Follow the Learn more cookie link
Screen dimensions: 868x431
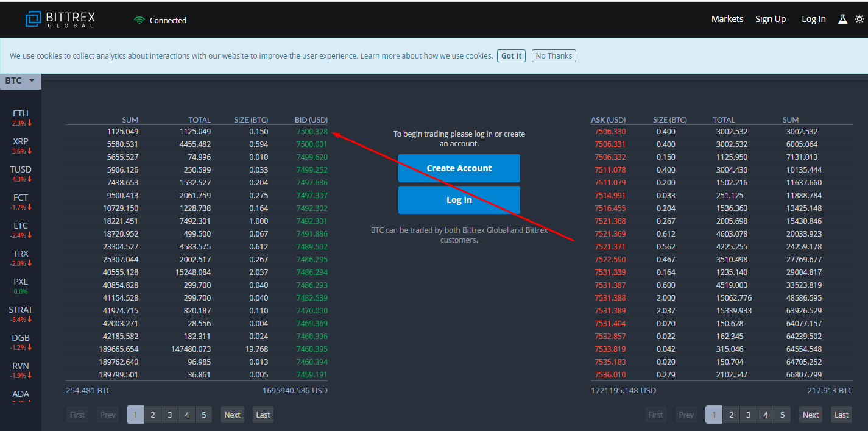(x=380, y=55)
